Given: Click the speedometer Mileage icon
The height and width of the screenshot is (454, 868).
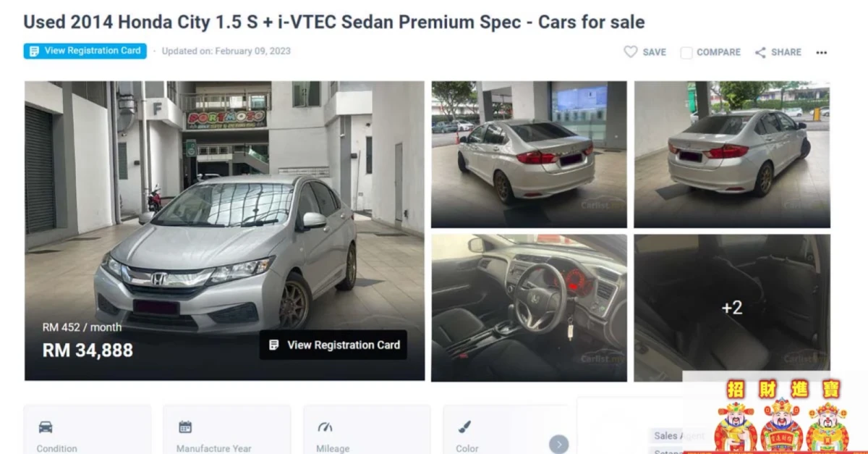Looking at the screenshot, I should [325, 426].
